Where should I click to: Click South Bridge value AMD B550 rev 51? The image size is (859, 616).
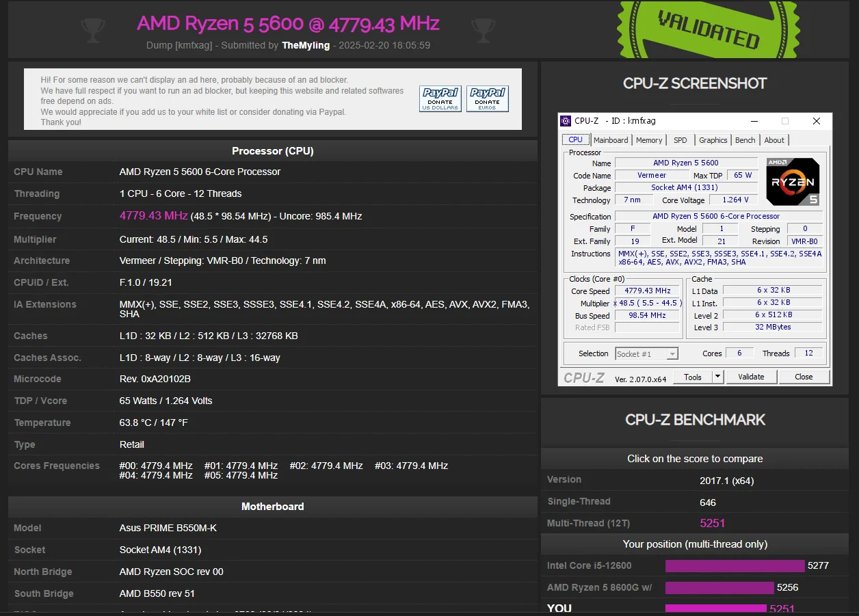tap(157, 593)
